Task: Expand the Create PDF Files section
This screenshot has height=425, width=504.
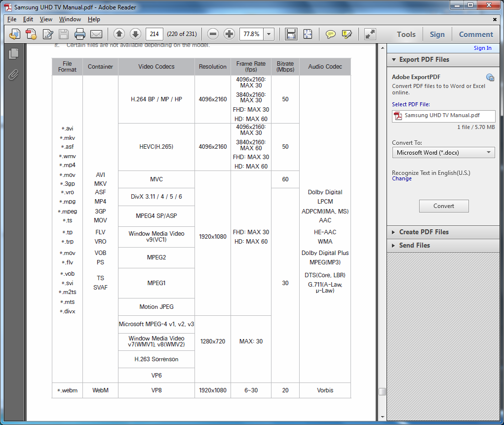Action: coord(424,232)
